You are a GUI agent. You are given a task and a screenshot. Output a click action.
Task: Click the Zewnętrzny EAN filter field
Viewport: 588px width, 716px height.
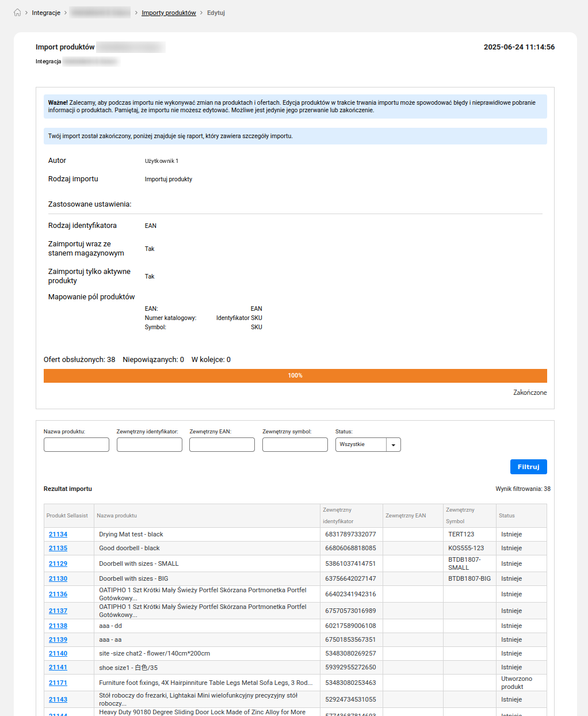pyautogui.click(x=222, y=444)
